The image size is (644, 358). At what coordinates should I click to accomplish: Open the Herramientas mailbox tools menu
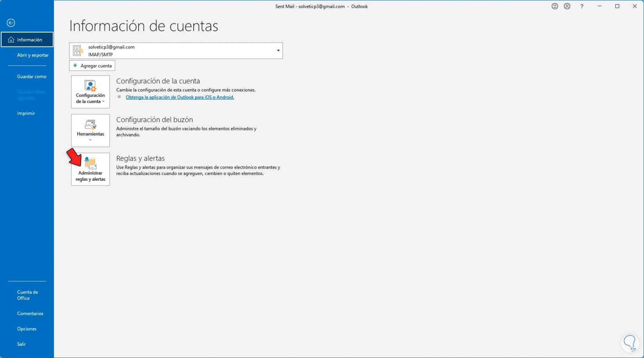(90, 130)
